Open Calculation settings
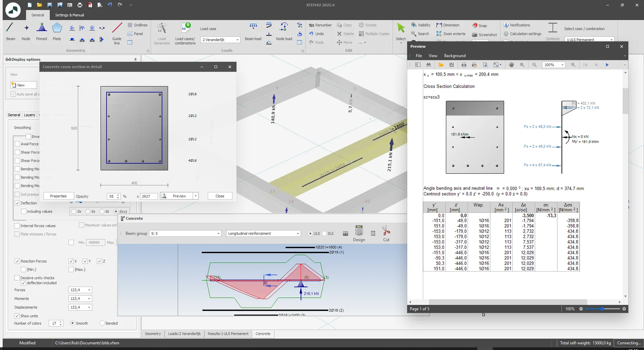Screen dimensions: 644x350 (x=522, y=34)
